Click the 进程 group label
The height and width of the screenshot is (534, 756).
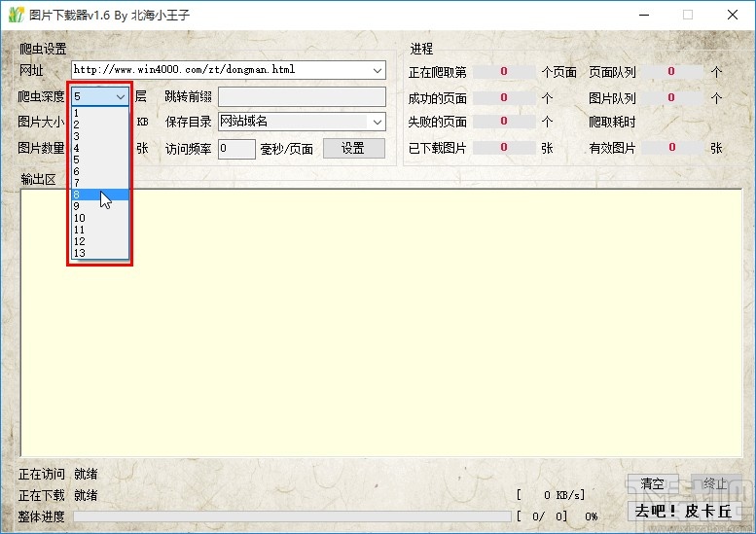click(421, 49)
